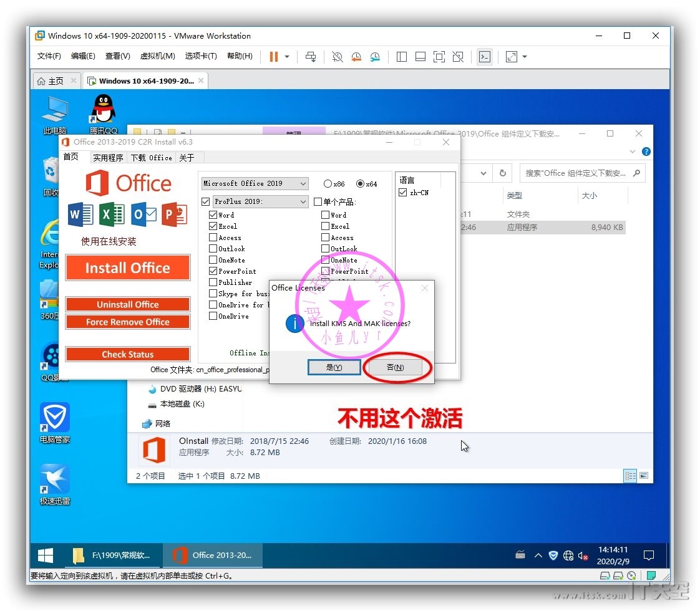This screenshot has height=611, width=700.
Task: Open the 文件(F) menu
Action: [49, 55]
